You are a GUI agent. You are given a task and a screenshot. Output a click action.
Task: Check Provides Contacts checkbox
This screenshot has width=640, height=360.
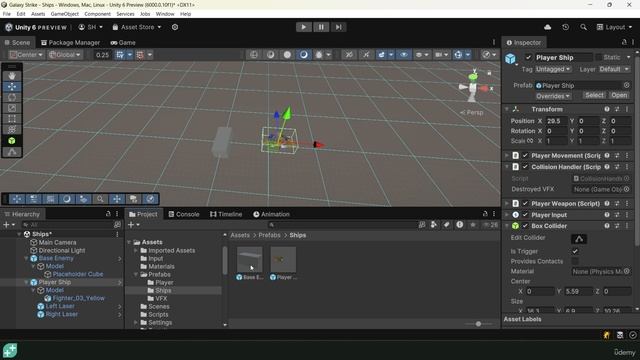[x=575, y=261]
